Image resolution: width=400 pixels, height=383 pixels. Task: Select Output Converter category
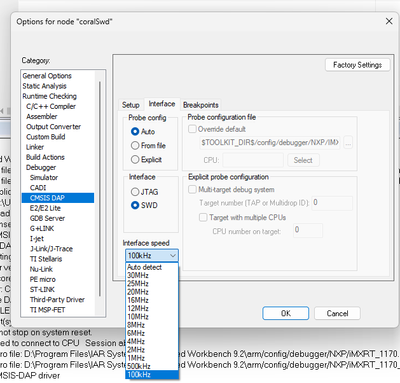(x=53, y=127)
